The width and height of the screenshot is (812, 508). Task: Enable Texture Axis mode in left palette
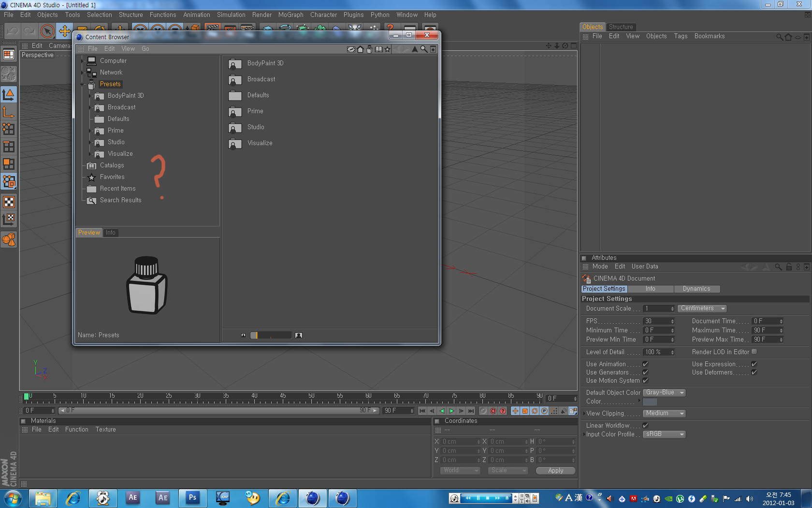click(x=9, y=220)
